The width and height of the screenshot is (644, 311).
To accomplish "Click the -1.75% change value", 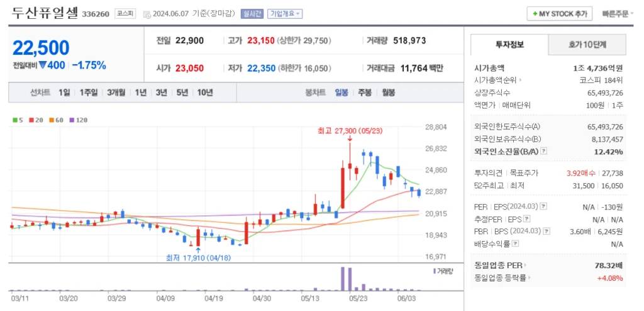I will click(x=89, y=65).
